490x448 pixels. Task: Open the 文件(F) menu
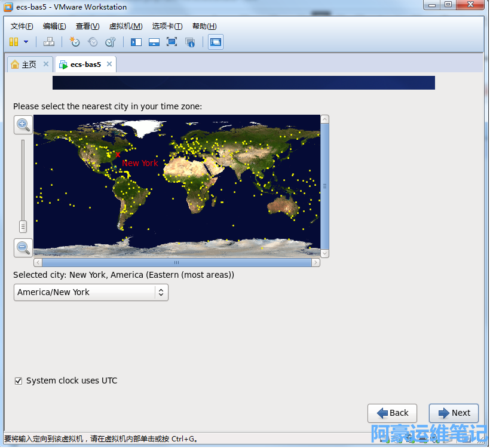[x=22, y=26]
